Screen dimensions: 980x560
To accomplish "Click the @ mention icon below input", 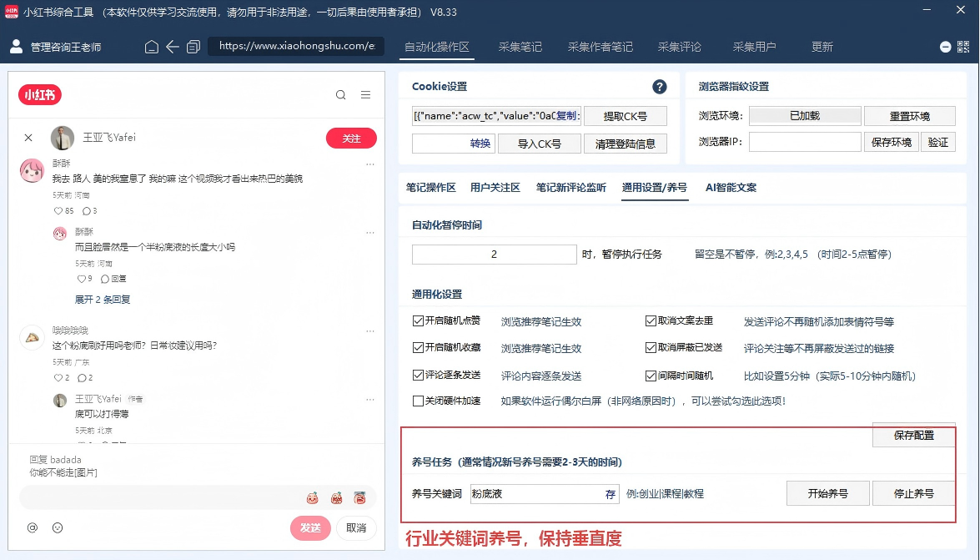I will (33, 527).
